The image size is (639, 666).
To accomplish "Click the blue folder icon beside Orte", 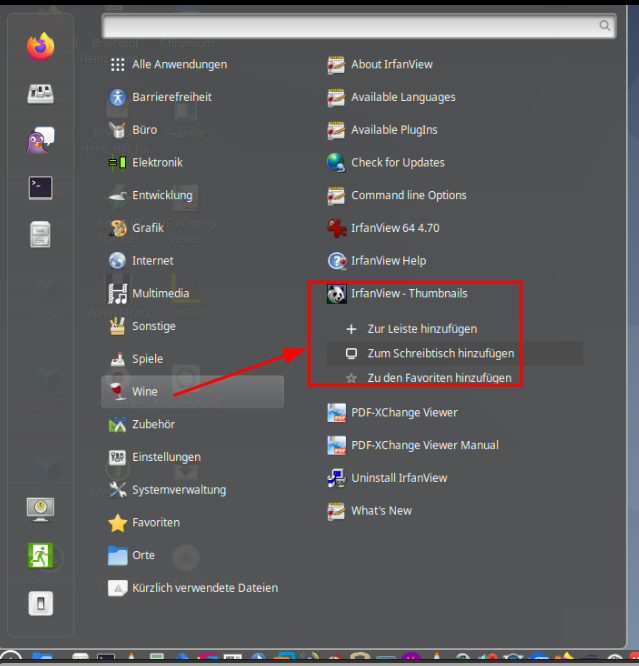I will 118,556.
